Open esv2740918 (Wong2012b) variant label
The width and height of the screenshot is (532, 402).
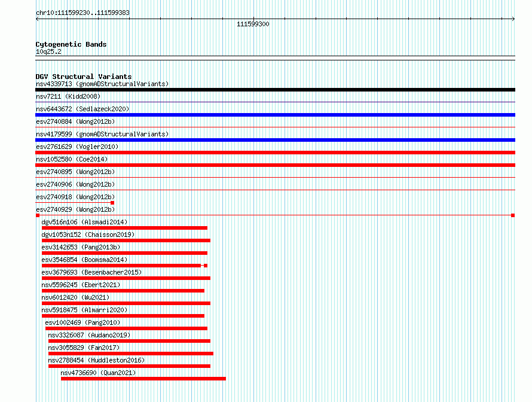coord(75,197)
